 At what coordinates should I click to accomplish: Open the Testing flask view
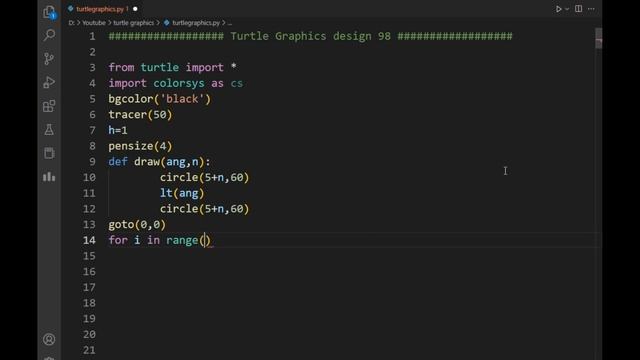click(x=49, y=130)
